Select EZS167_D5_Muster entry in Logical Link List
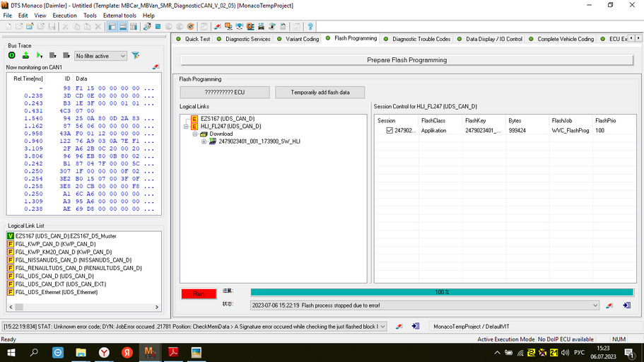The width and height of the screenshot is (644, 362). 66,236
